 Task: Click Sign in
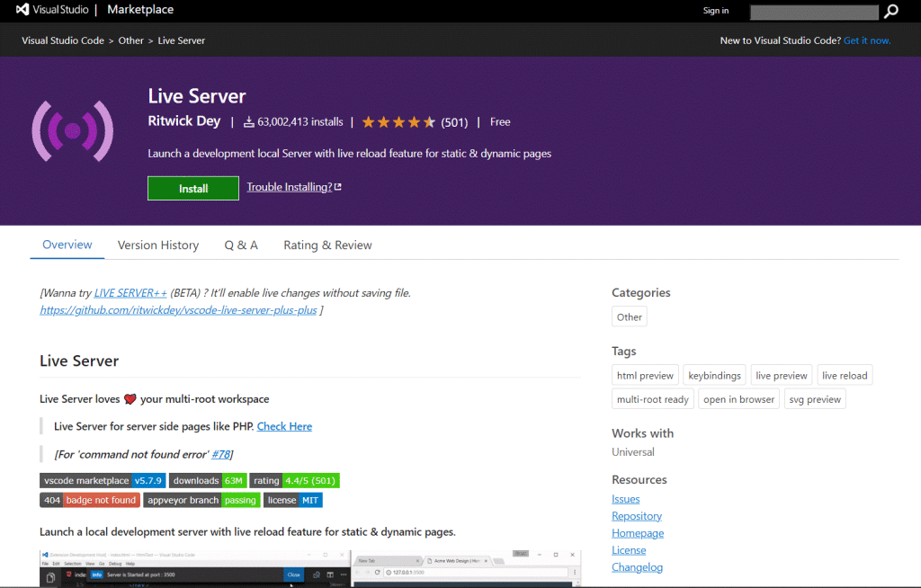[x=715, y=11]
